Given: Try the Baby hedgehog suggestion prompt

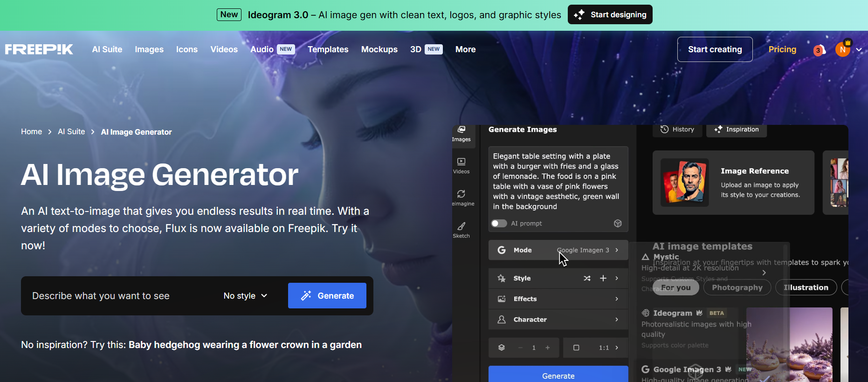Looking at the screenshot, I should [245, 345].
